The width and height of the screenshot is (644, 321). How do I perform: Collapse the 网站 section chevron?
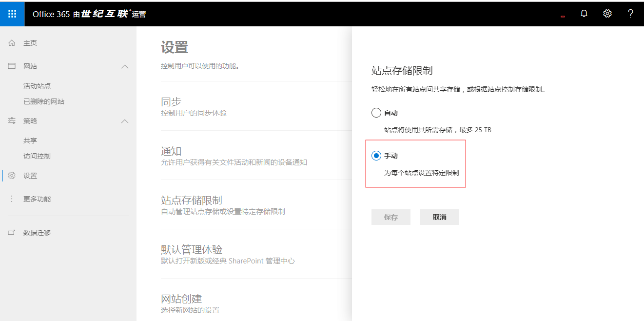[x=125, y=66]
